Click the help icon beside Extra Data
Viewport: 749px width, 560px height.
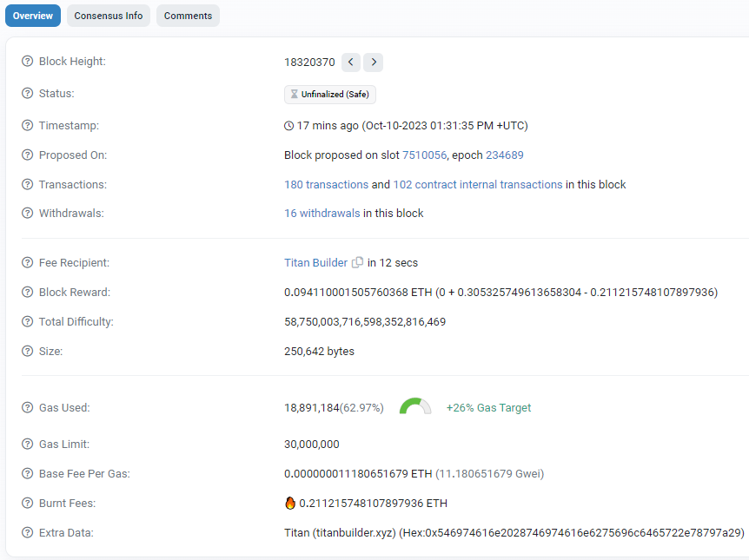click(x=28, y=532)
